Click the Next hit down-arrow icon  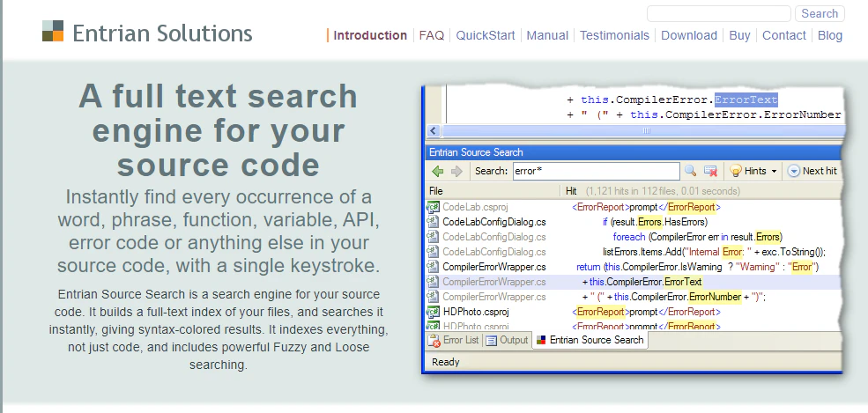tap(794, 171)
